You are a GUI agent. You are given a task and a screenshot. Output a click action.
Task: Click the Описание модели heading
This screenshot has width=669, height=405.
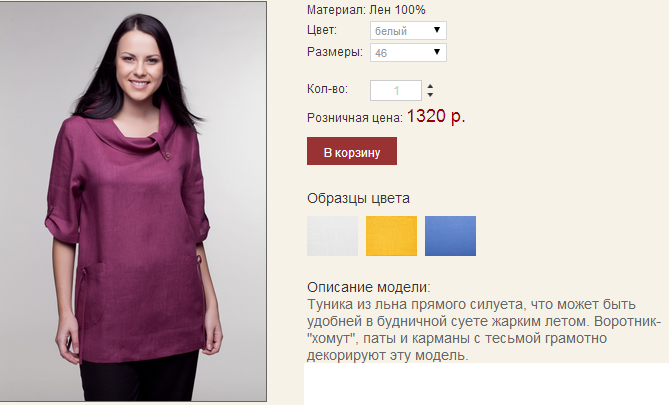tap(369, 287)
